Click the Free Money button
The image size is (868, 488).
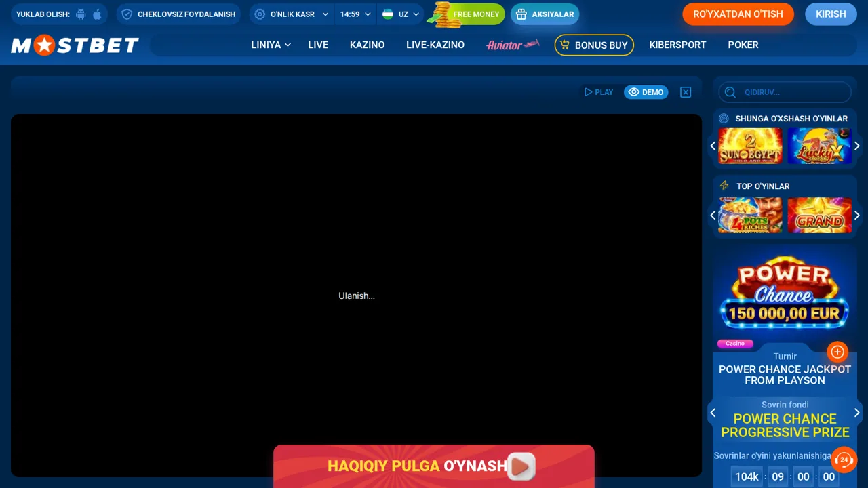click(x=476, y=14)
